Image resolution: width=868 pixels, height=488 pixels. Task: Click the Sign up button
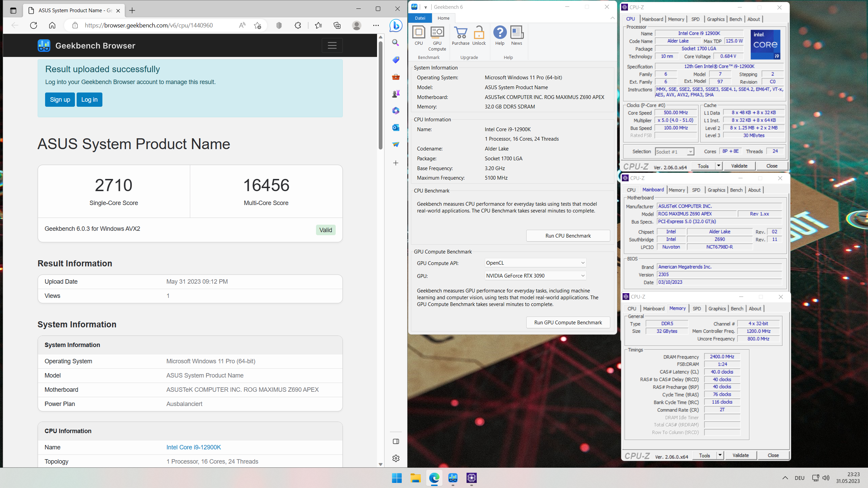point(60,100)
